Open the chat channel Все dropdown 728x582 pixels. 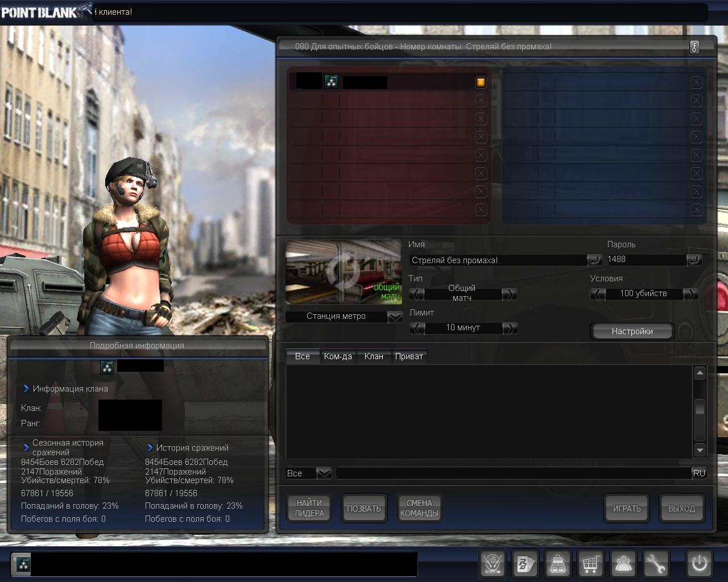(324, 473)
